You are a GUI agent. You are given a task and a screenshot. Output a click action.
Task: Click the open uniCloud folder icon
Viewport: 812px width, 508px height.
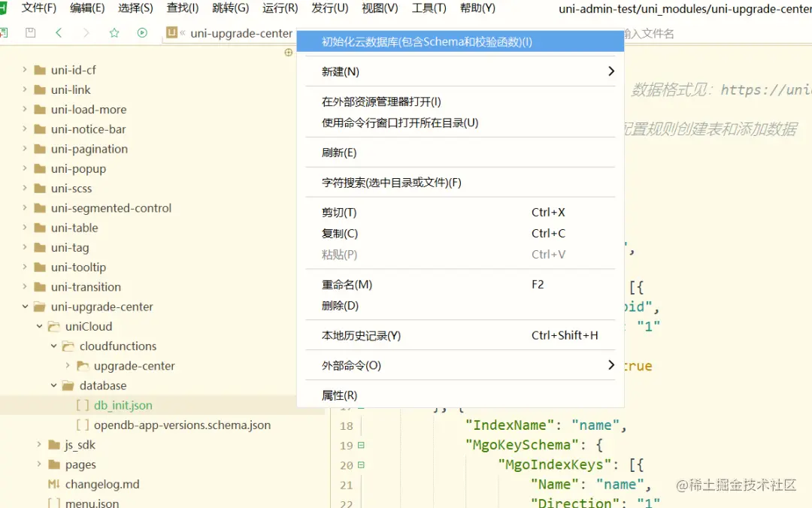pos(54,326)
